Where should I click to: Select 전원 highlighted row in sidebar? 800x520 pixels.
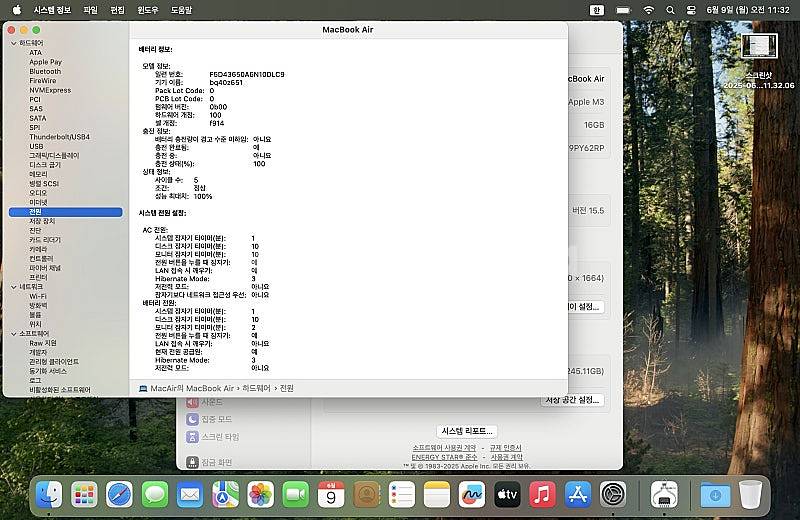point(65,212)
